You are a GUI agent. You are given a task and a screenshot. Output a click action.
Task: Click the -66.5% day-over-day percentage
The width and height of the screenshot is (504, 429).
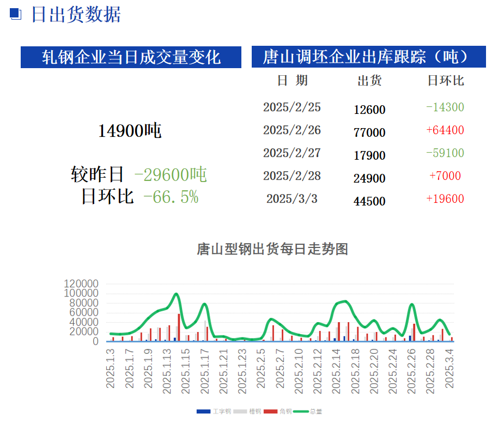point(171,197)
